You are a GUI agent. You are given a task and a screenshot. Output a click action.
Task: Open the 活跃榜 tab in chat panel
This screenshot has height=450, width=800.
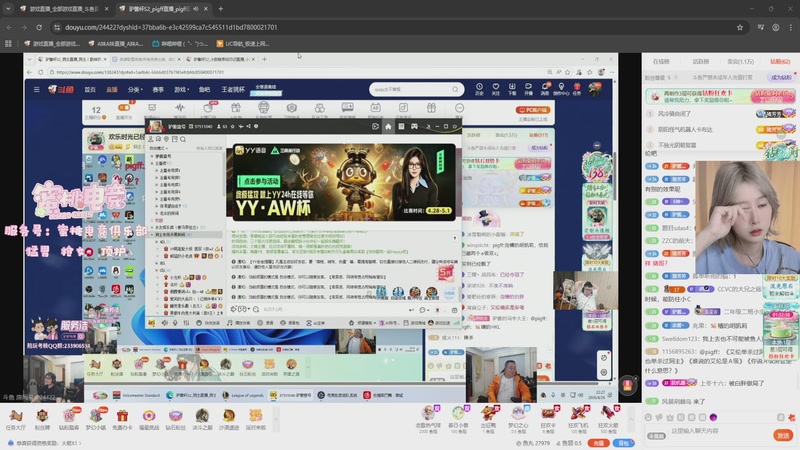coord(701,62)
